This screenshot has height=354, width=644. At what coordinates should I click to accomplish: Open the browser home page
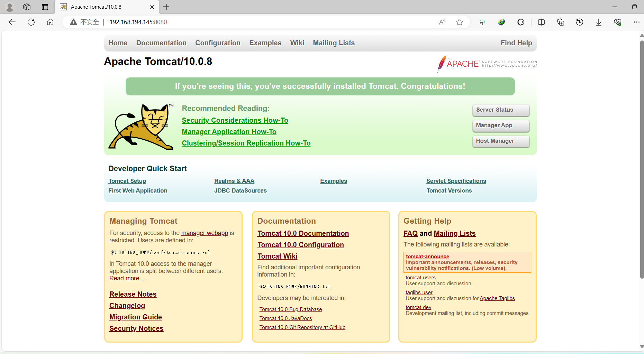tap(50, 22)
